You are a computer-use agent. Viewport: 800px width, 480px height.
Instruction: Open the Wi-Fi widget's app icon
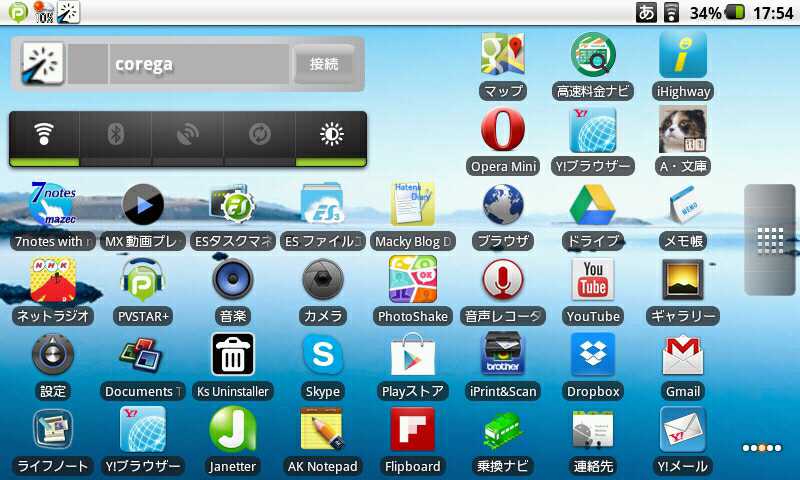[43, 63]
